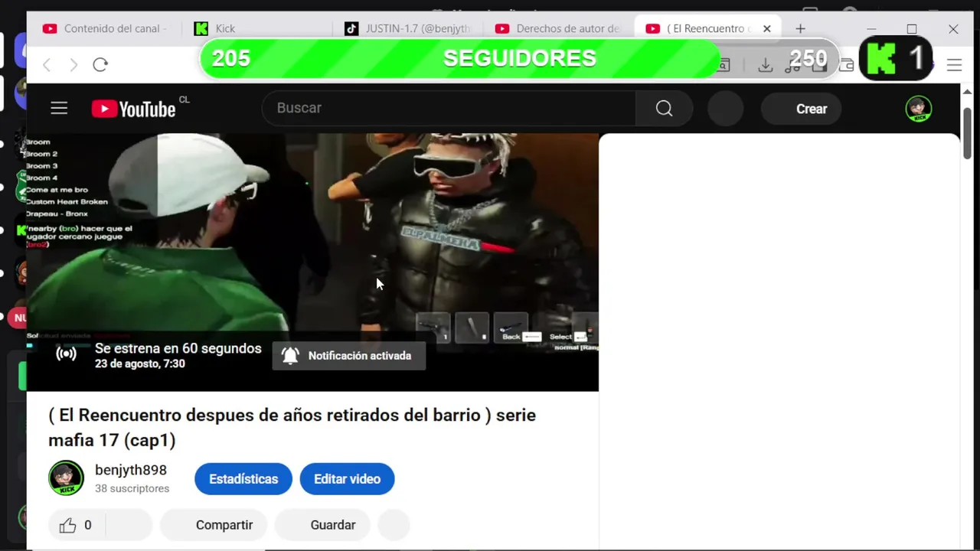Click the Compartir button
Viewport: 980px width, 551px height.
[x=214, y=525]
